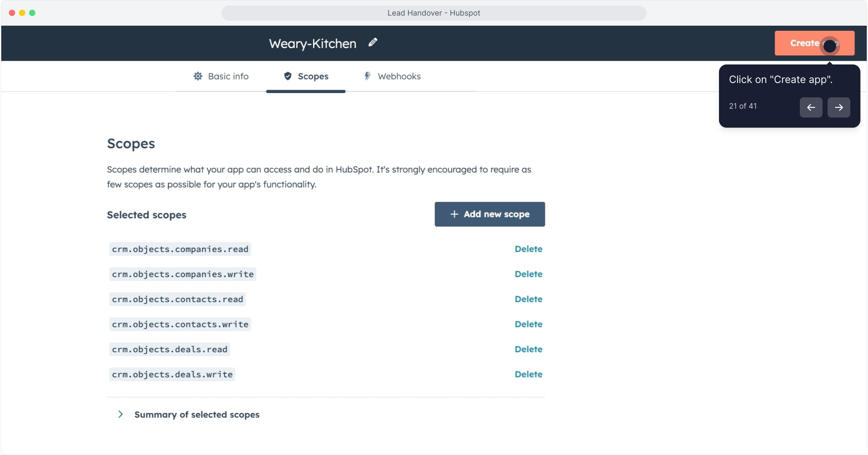The height and width of the screenshot is (455, 868).
Task: Select the crm.objects.deals.write scope tag
Action: pyautogui.click(x=172, y=375)
